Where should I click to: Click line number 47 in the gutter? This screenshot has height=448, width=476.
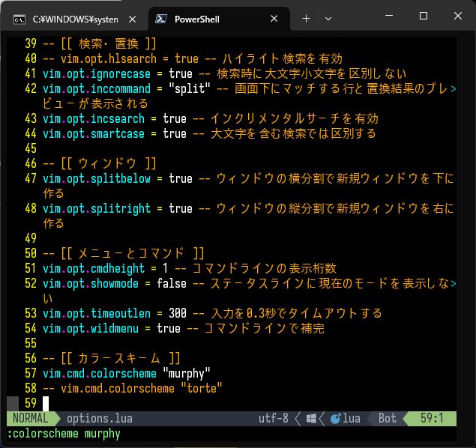click(30, 178)
